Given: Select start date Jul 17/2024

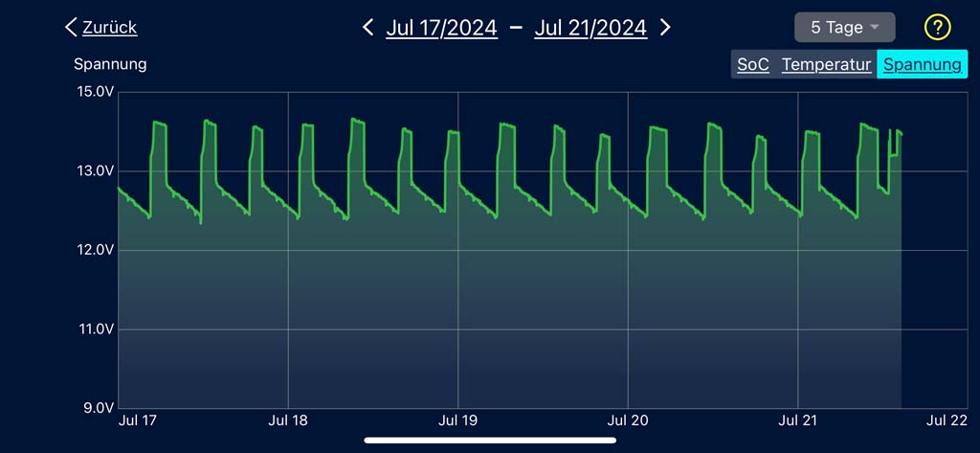Looking at the screenshot, I should pyautogui.click(x=441, y=28).
